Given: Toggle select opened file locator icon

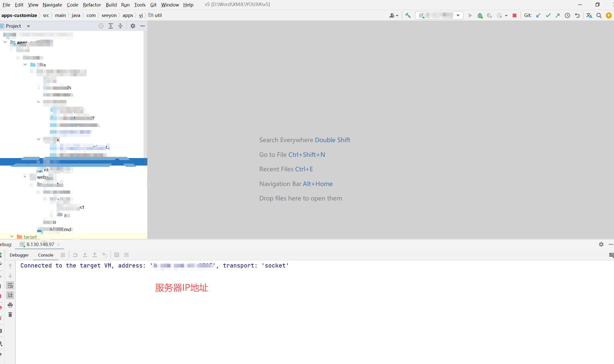Looking at the screenshot, I should pos(101,26).
